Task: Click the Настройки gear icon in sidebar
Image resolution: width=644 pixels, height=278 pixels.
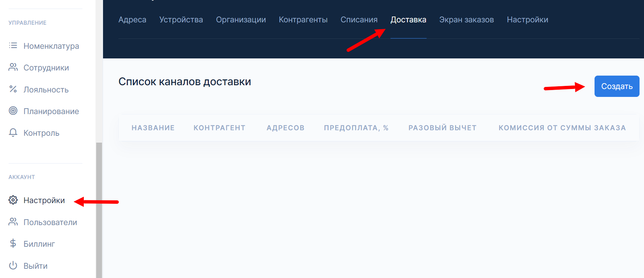Action: pyautogui.click(x=13, y=200)
